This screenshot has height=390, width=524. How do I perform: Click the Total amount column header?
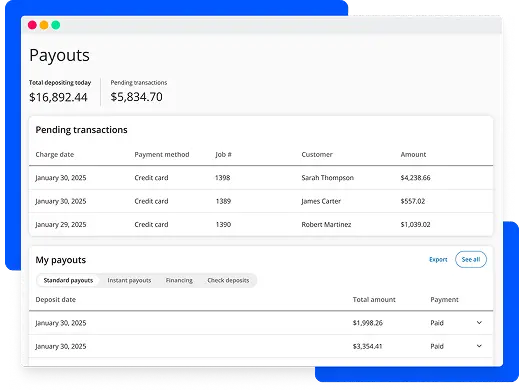[374, 299]
